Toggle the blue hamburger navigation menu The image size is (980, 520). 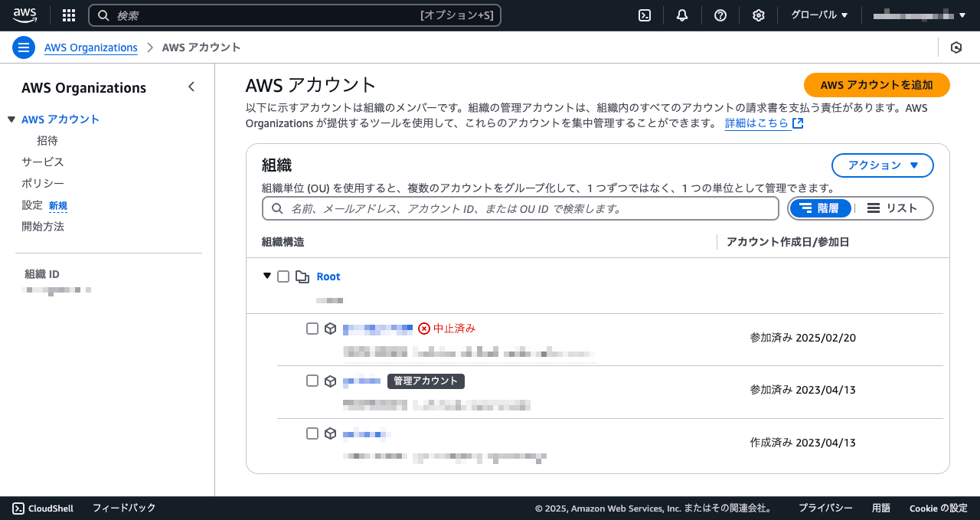pos(24,47)
